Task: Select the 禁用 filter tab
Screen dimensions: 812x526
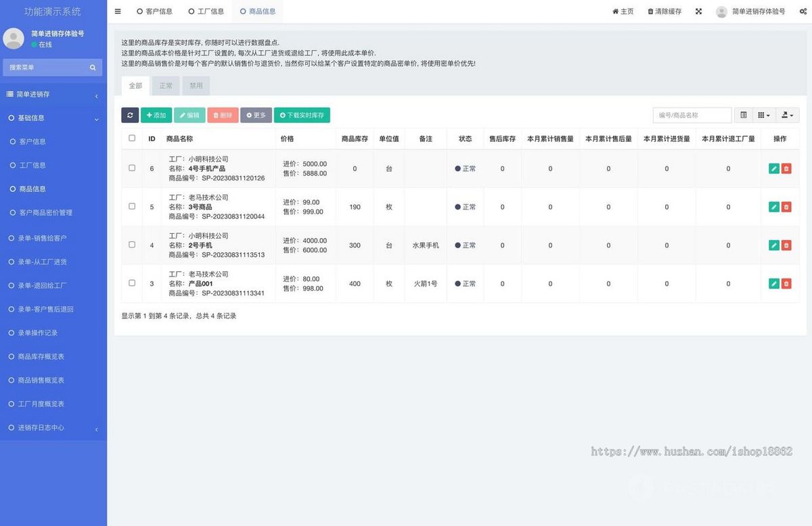Action: click(196, 86)
